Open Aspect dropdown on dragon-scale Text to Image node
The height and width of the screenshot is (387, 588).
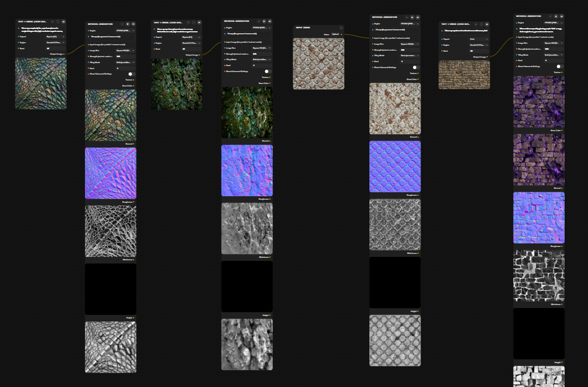tap(55, 37)
